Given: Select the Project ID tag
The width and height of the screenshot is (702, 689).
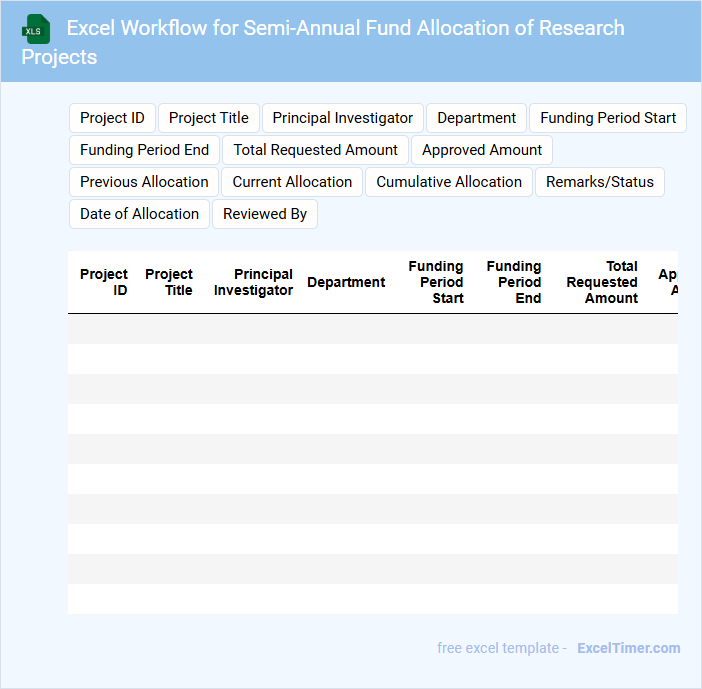Looking at the screenshot, I should [x=112, y=118].
